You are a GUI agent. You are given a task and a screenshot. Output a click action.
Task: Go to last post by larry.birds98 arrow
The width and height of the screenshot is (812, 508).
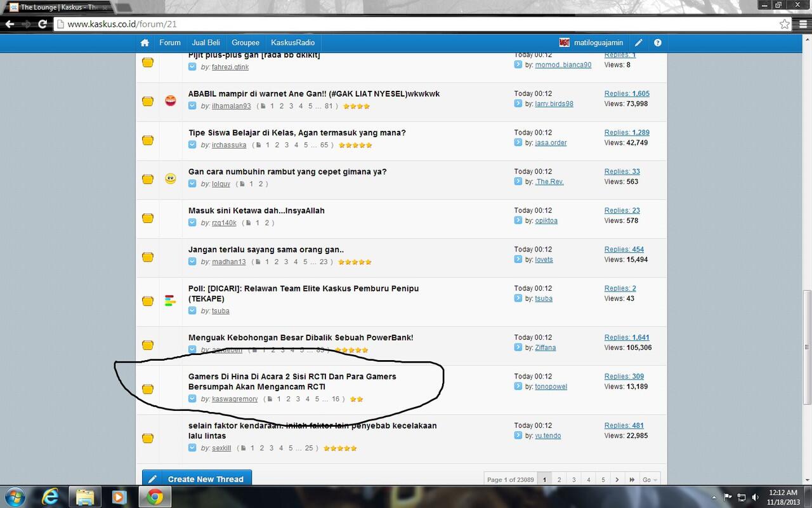(x=518, y=104)
